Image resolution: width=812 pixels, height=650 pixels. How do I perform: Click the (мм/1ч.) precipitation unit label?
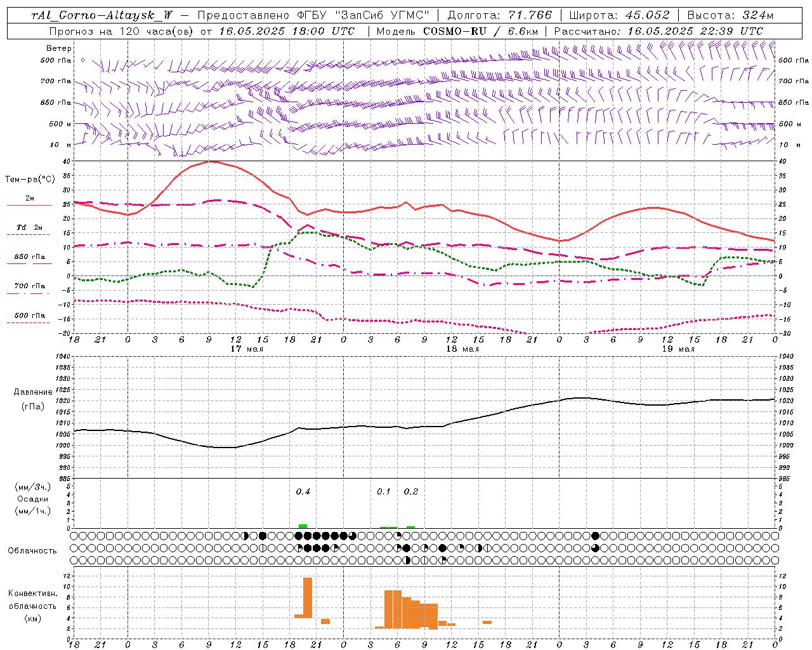click(32, 510)
